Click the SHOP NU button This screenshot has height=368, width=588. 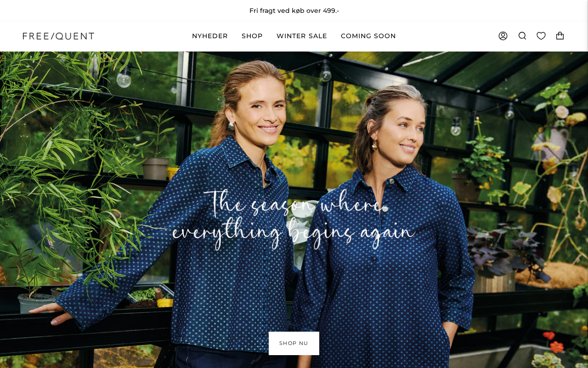tap(294, 343)
